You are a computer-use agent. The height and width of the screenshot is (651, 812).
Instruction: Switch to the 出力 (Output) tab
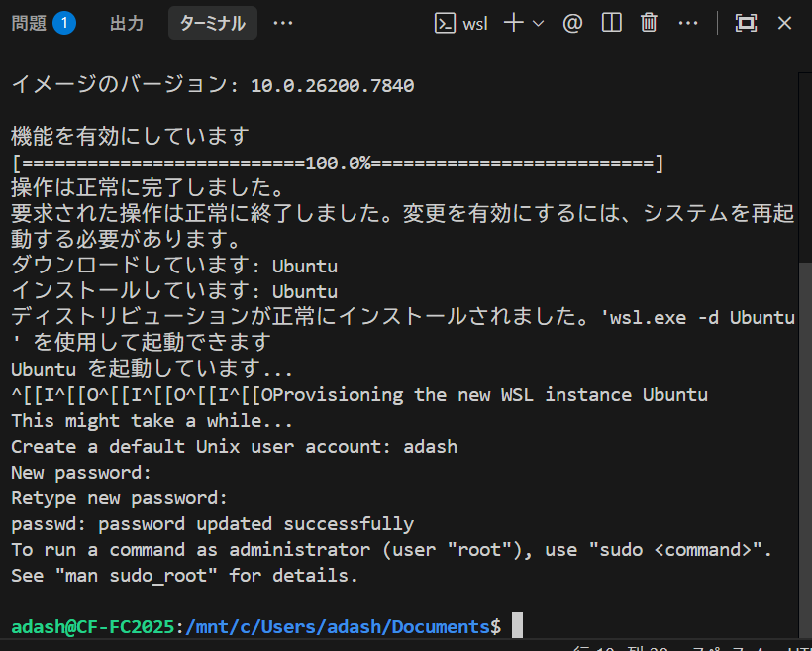point(126,23)
